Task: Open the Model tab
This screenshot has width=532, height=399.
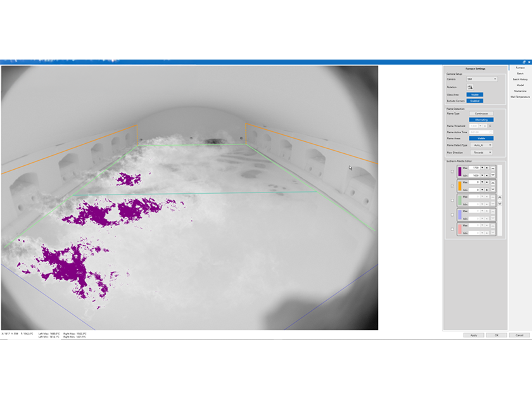Action: pyautogui.click(x=520, y=85)
